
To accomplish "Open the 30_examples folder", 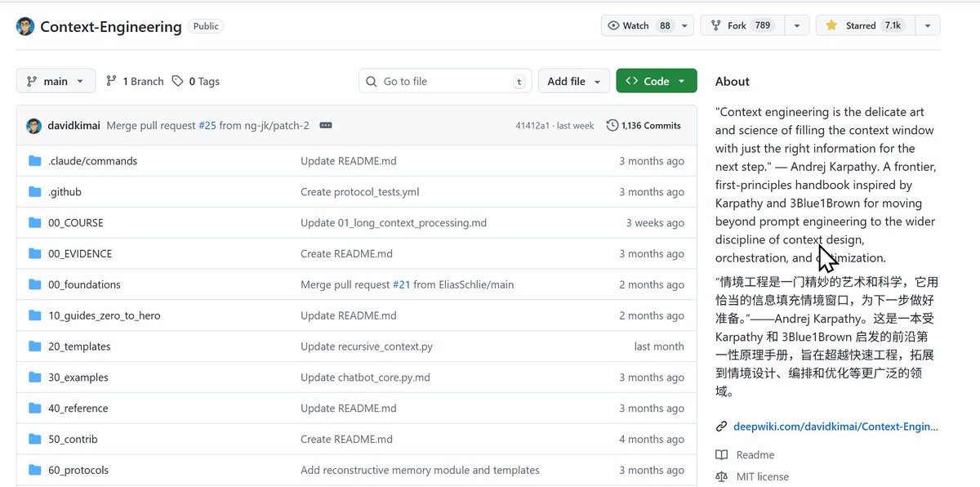I will pos(78,378).
